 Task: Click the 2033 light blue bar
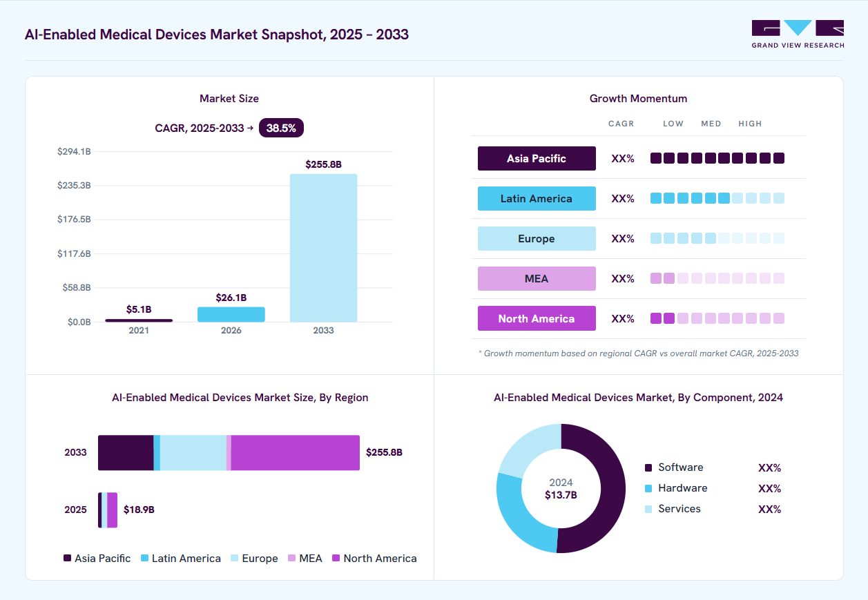point(323,248)
